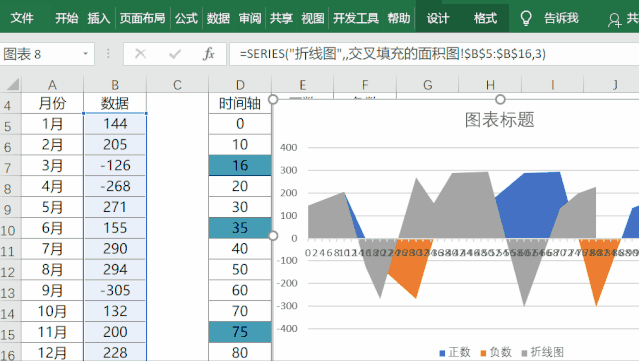The image size is (639, 361).
Task: Click the 400 vertical axis label
Action: 289,147
